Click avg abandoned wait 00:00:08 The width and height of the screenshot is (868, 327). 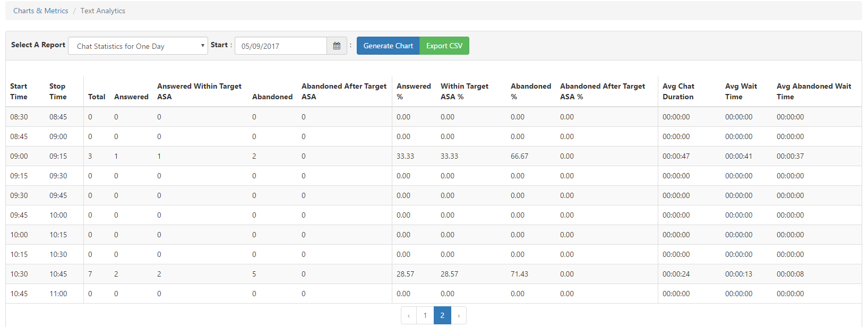[790, 274]
